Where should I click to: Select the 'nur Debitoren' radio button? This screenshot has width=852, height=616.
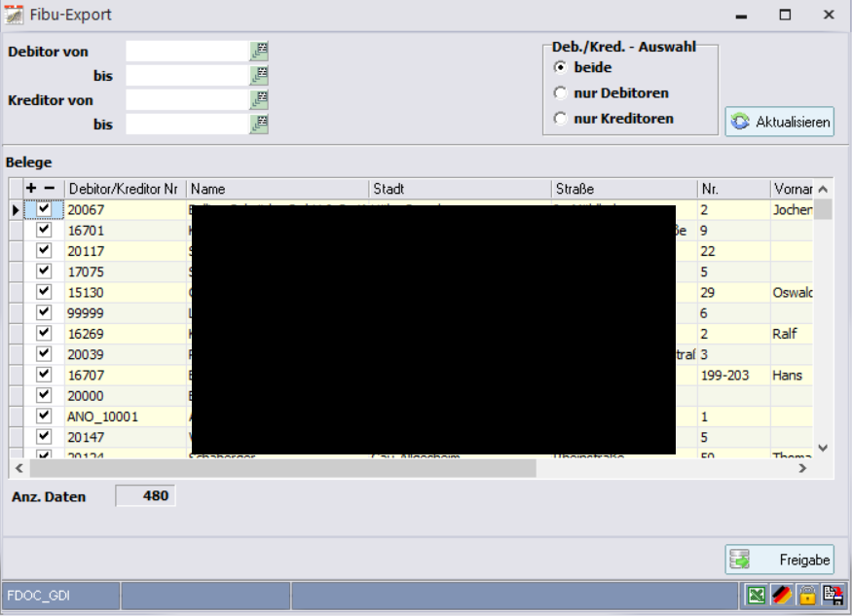click(x=560, y=93)
